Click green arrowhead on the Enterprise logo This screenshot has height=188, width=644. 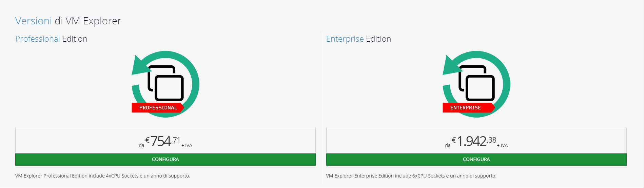tap(450, 66)
